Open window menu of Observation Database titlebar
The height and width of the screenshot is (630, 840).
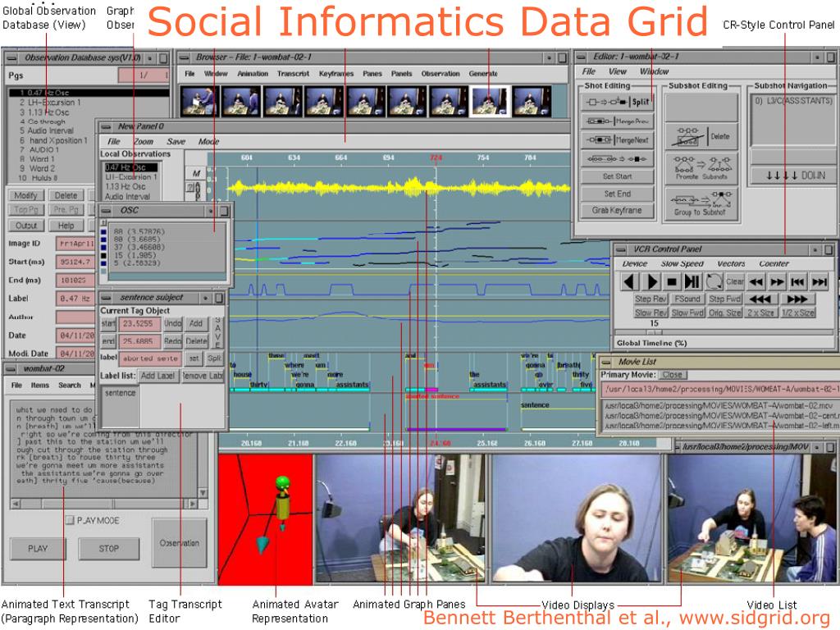[11, 58]
